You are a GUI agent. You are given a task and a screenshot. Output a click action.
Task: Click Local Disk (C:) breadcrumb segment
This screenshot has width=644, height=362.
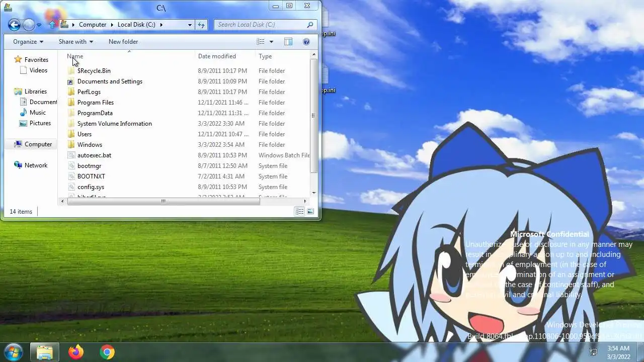(136, 25)
